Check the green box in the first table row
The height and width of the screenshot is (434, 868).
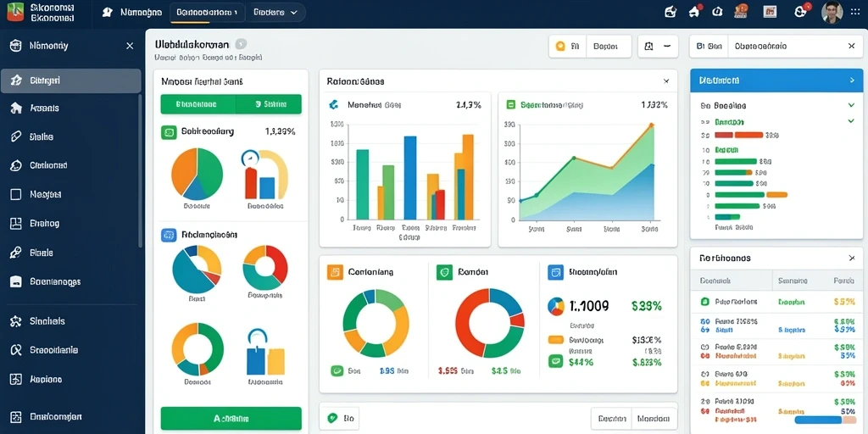pos(704,303)
